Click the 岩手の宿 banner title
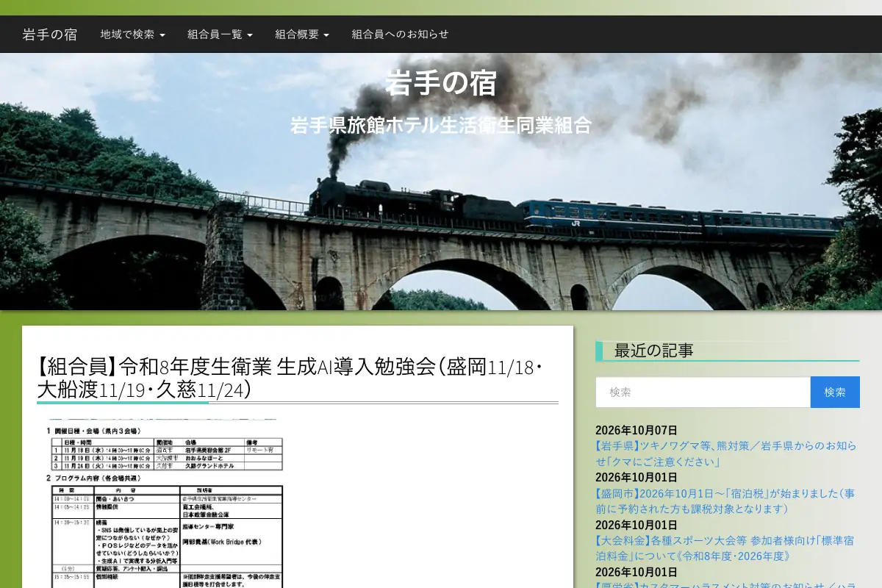The width and height of the screenshot is (882, 588). (441, 83)
